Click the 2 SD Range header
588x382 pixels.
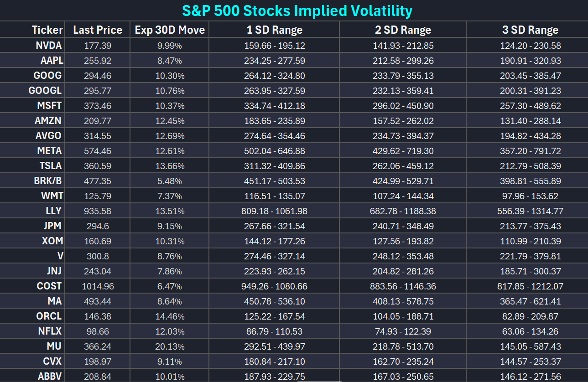click(403, 30)
